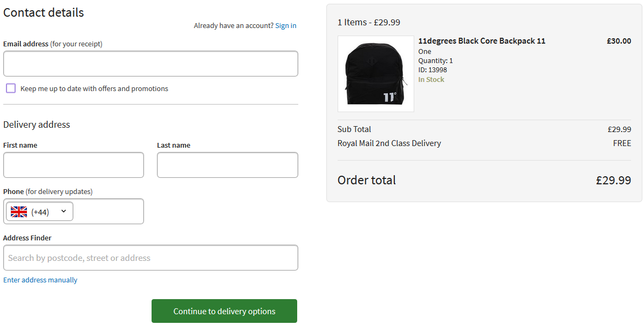Select the Last name text box
This screenshot has height=325, width=644.
coord(227,165)
